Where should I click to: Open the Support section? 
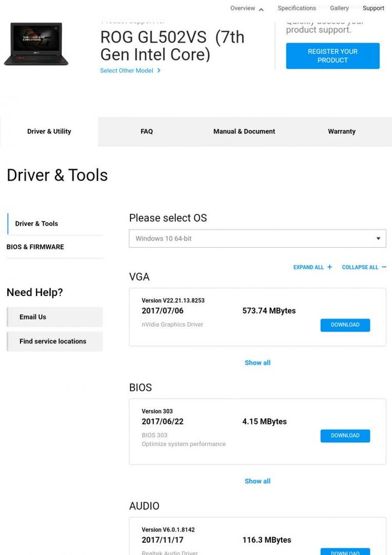373,8
